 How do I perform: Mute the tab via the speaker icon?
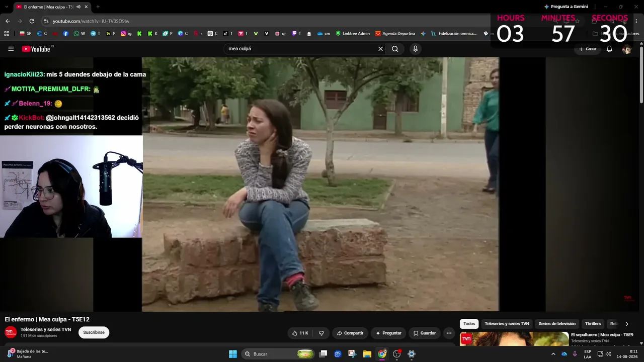pos(78,7)
